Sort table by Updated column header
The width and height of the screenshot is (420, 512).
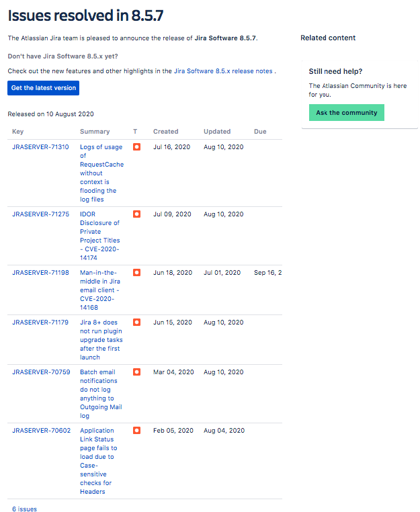(x=217, y=131)
